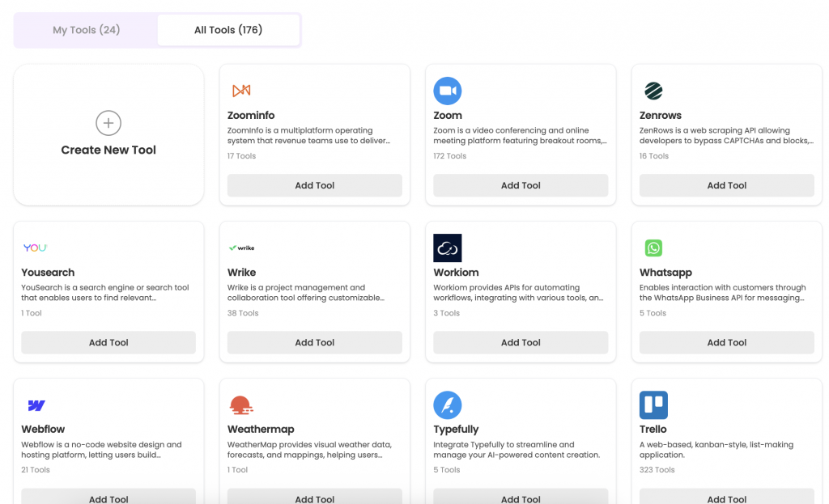Open the Workiom card title
This screenshot has height=504, width=829.
click(x=457, y=273)
